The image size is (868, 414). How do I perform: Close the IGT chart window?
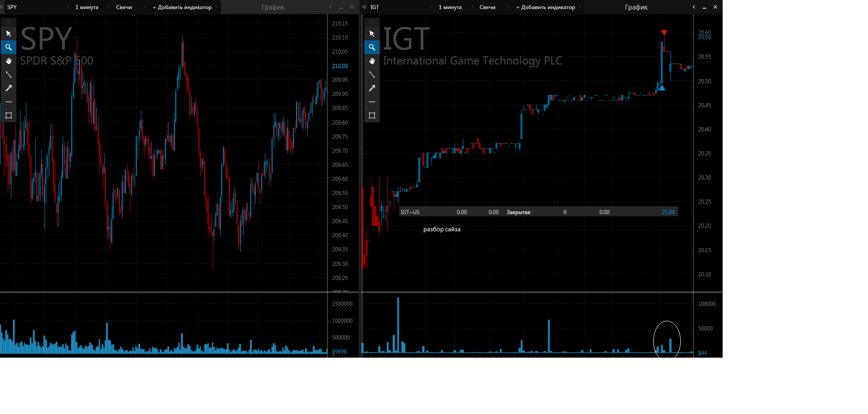tap(715, 7)
